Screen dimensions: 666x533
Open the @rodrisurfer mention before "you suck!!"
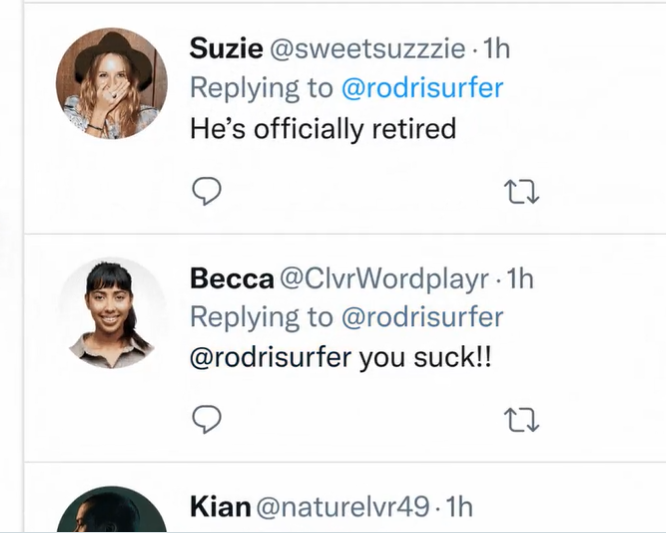(270, 358)
